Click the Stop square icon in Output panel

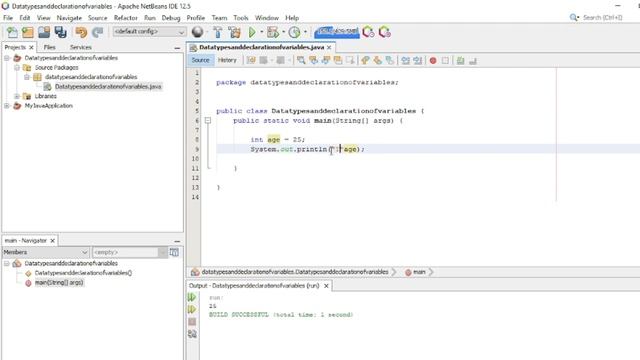point(192,322)
